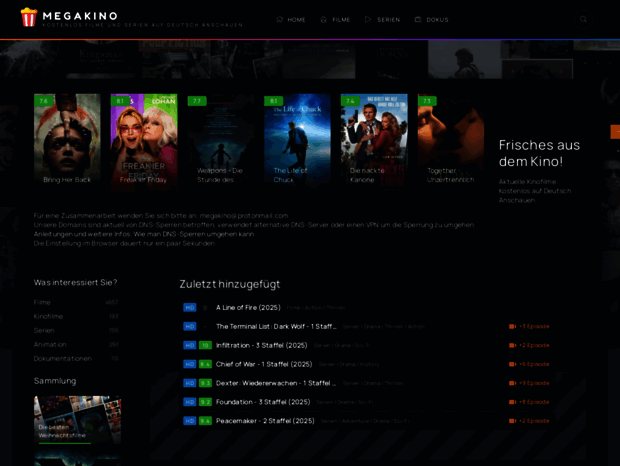Select Animation category in sidebar

pos(50,344)
